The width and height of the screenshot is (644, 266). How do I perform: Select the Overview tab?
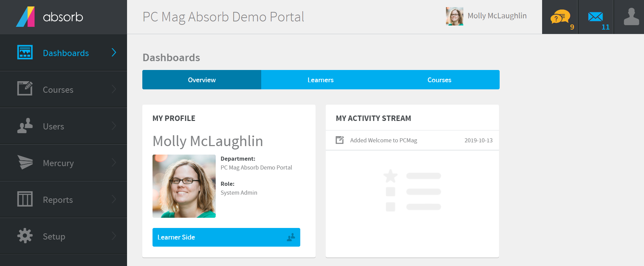202,80
